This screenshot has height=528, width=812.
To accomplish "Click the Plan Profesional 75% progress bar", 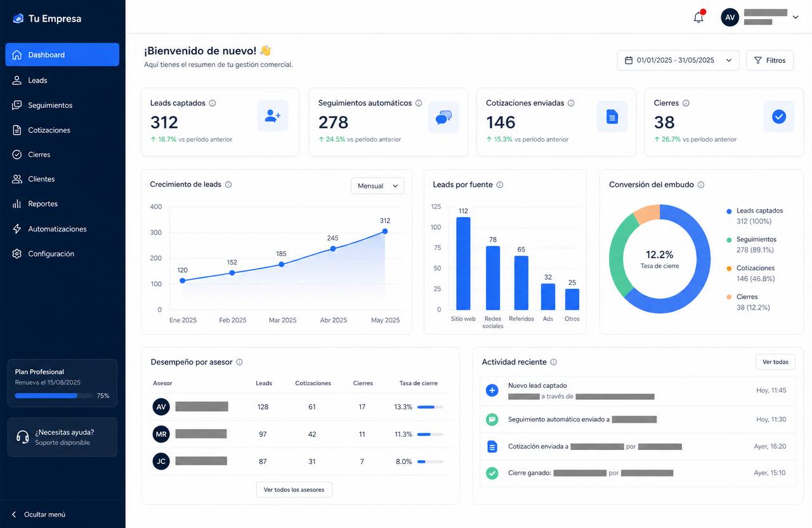I will point(53,395).
